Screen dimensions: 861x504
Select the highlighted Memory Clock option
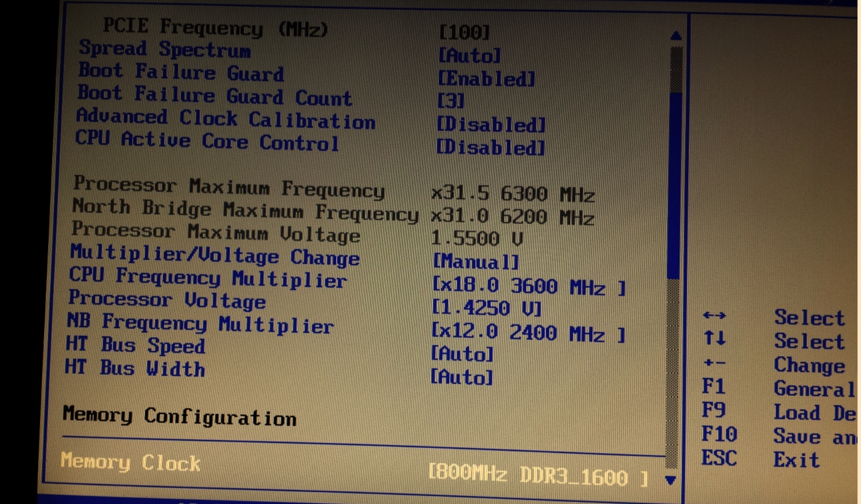pyautogui.click(x=130, y=462)
